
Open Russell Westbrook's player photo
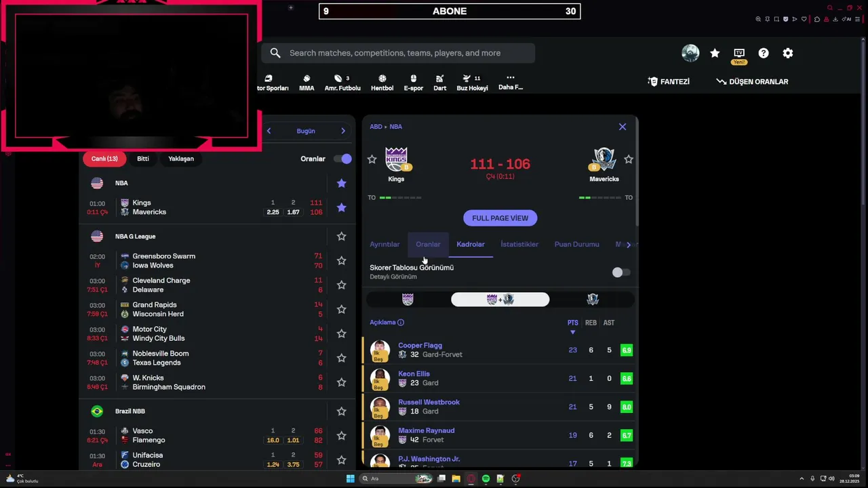pyautogui.click(x=380, y=407)
